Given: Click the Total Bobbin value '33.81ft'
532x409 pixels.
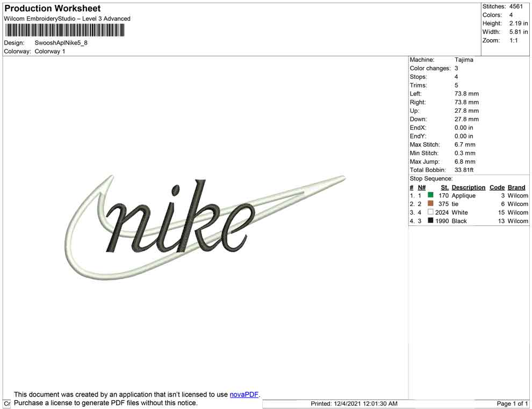Looking at the screenshot, I should [x=464, y=170].
